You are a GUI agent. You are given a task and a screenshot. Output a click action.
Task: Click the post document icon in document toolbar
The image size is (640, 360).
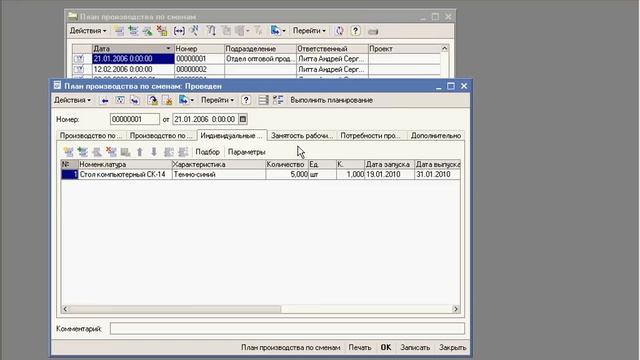[152, 100]
